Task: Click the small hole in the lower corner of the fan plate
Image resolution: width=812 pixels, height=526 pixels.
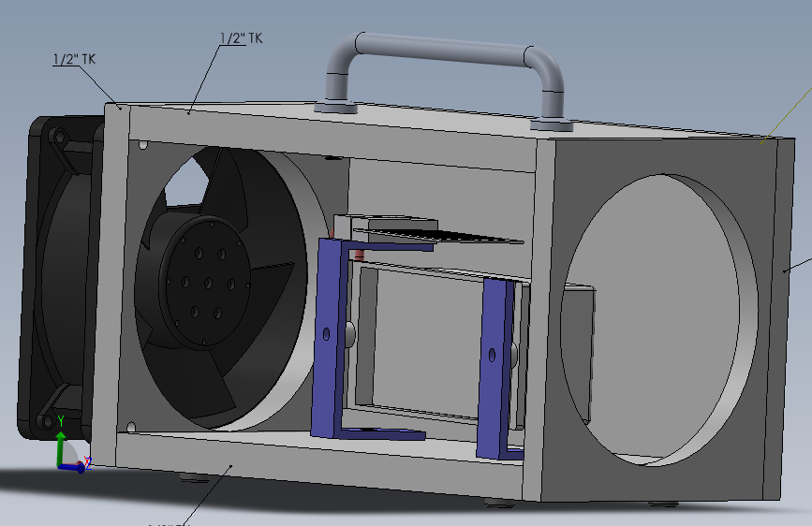Action: [x=131, y=428]
